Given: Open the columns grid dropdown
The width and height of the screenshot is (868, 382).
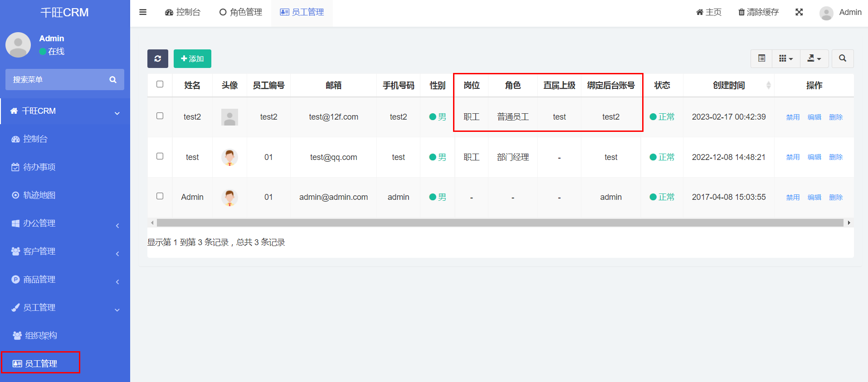Looking at the screenshot, I should point(786,58).
